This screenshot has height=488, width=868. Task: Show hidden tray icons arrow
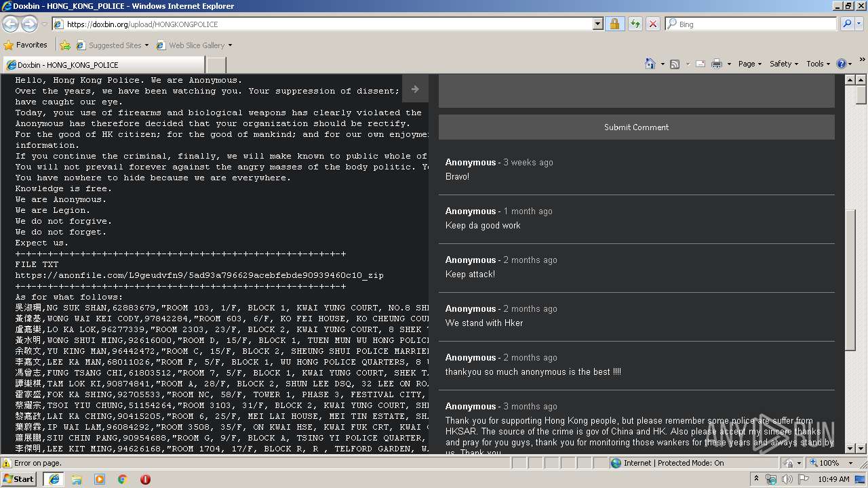[757, 479]
